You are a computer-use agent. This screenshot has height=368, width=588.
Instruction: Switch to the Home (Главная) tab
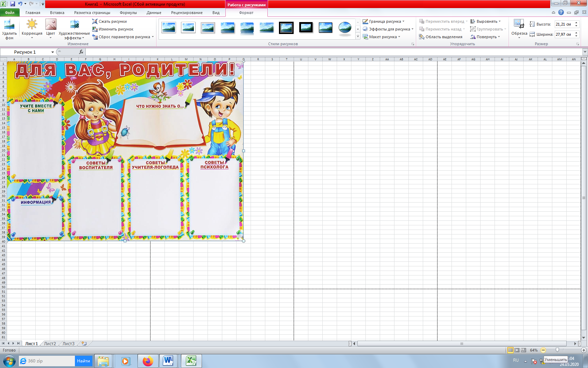click(33, 13)
